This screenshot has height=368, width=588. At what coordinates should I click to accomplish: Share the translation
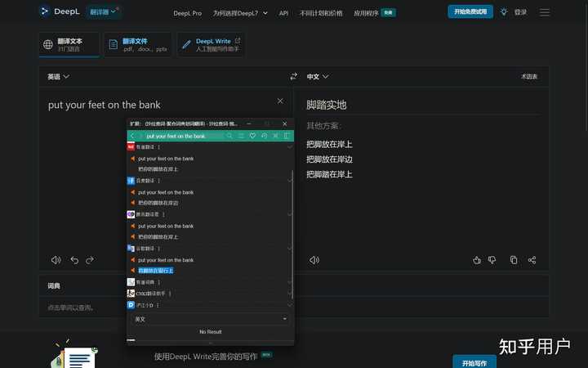click(x=532, y=260)
